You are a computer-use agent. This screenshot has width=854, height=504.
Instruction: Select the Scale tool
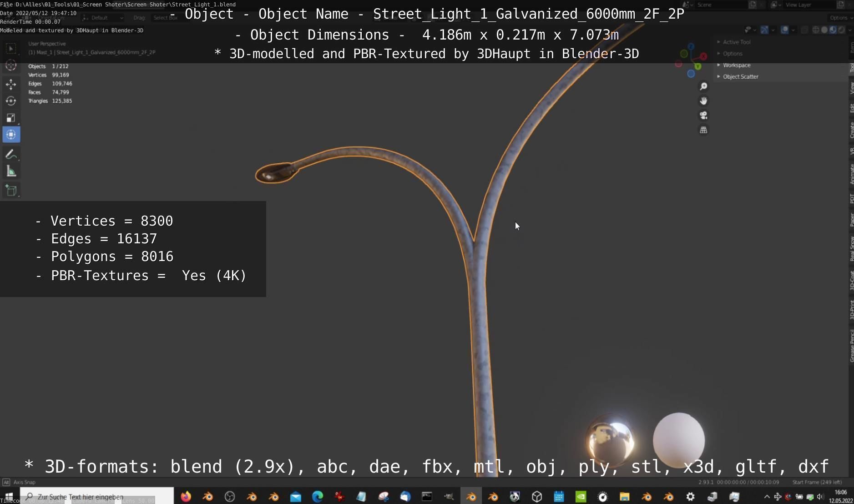tap(11, 118)
